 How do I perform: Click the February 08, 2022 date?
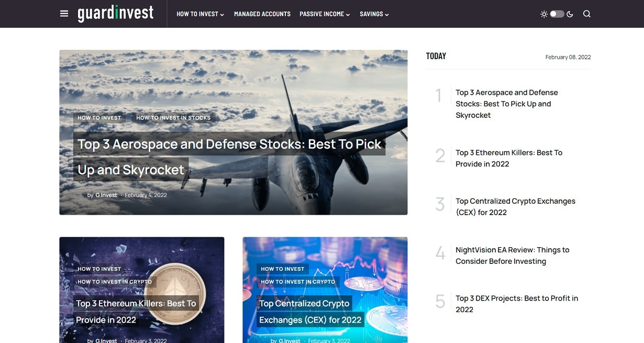[x=568, y=58]
